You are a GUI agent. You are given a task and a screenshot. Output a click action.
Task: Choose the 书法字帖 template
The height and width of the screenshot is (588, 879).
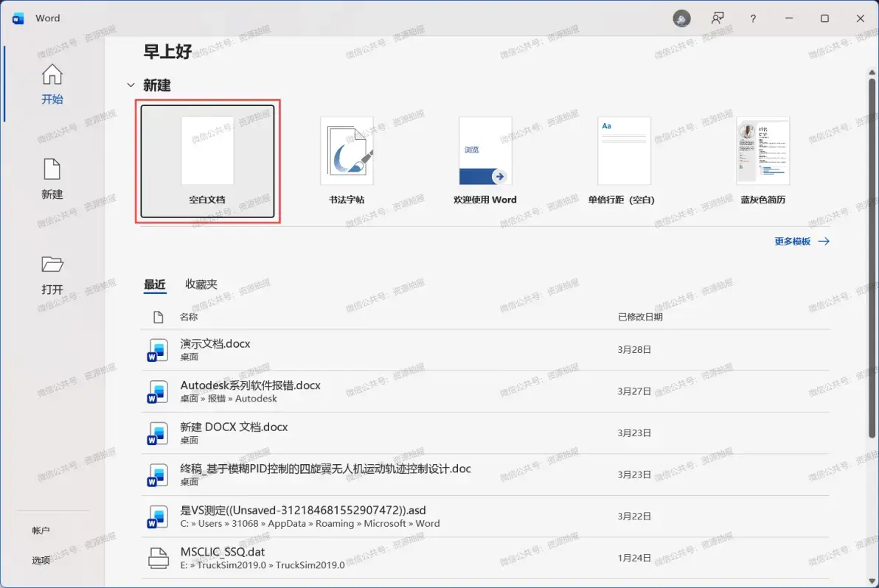point(347,161)
